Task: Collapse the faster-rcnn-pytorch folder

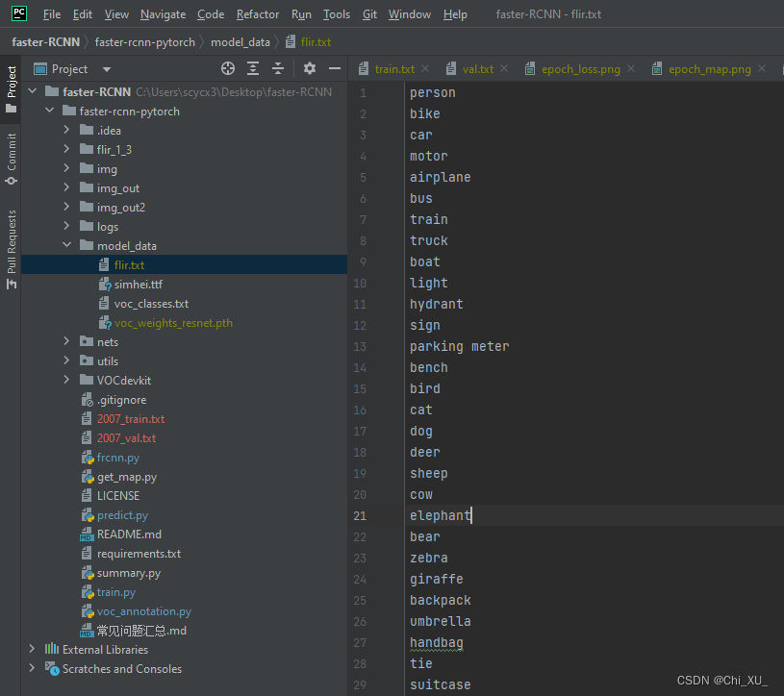Action: click(49, 111)
